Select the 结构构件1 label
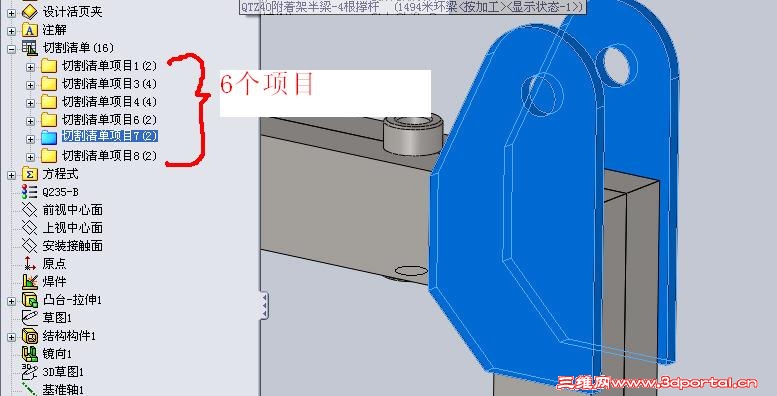Viewport: 777px width, 396px height. (69, 336)
